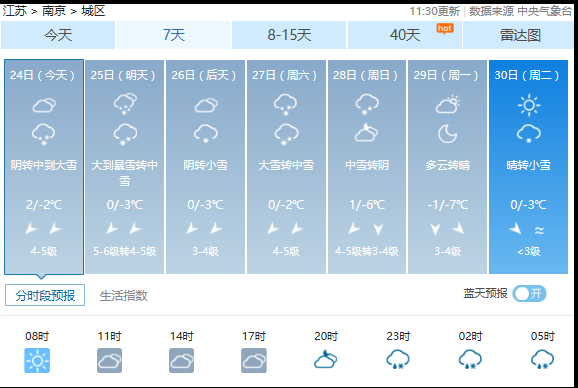Click the 多云转晴 weather description
The width and height of the screenshot is (578, 388).
448,165
